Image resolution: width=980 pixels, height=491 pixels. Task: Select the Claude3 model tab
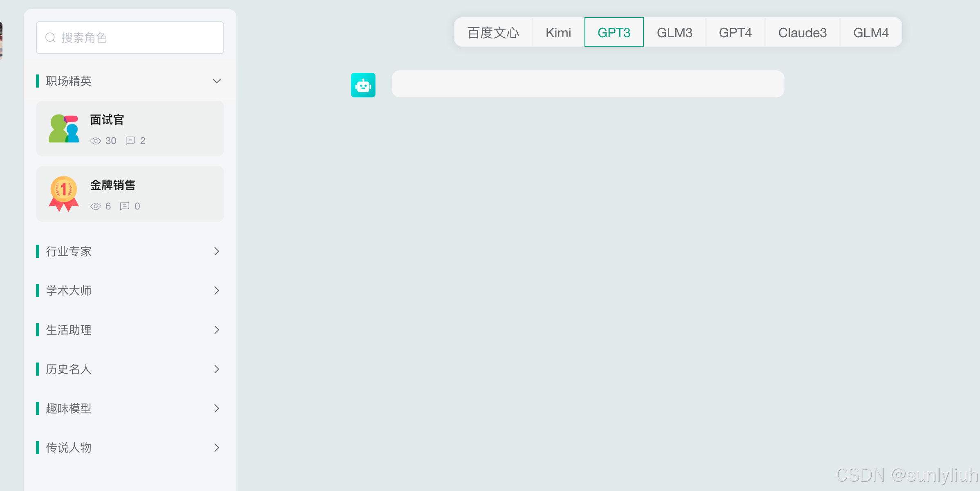pos(802,32)
